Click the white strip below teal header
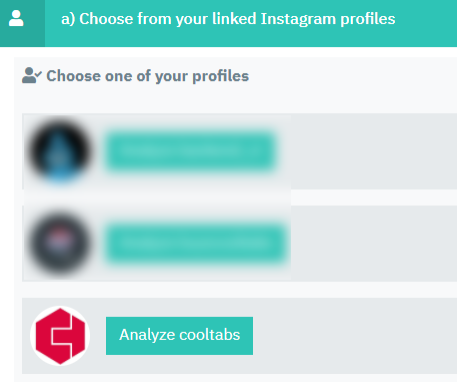This screenshot has height=382, width=457. (x=228, y=52)
